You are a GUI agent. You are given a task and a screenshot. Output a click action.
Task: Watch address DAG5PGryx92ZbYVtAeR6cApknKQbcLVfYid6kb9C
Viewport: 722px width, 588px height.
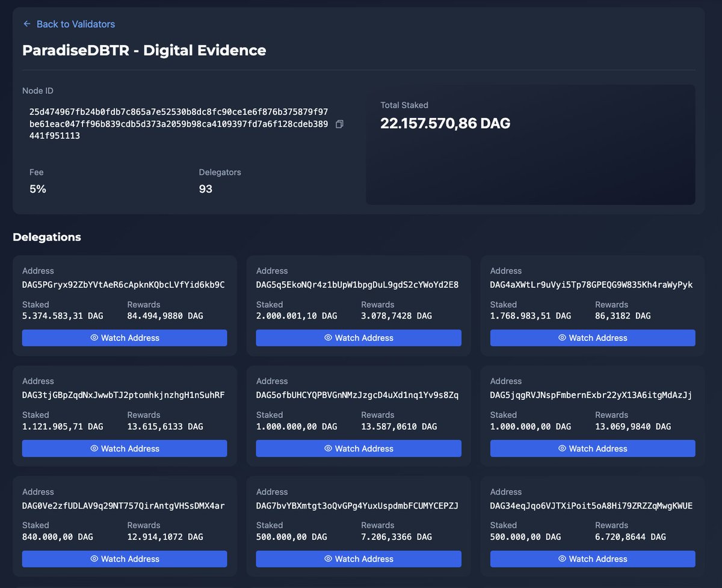coord(125,338)
